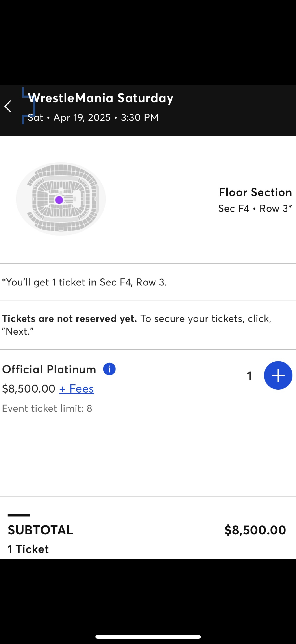Tap the You'll get 1 ticket note

[84, 282]
